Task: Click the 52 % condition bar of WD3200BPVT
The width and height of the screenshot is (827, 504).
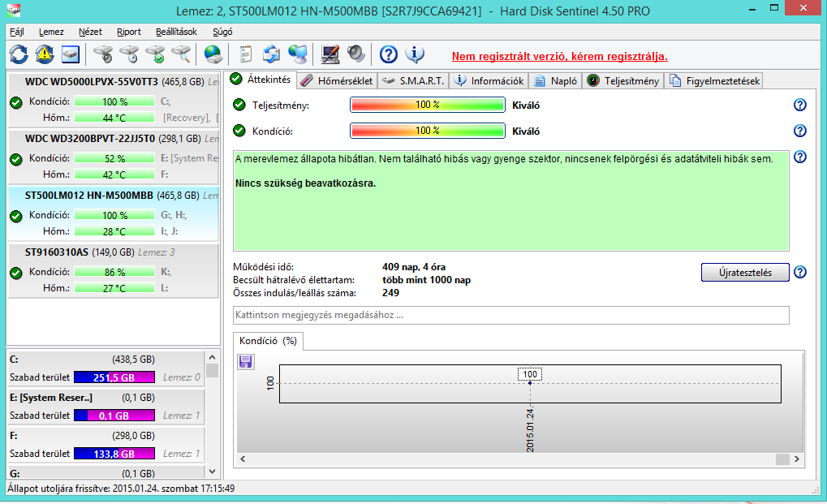Action: 114,159
